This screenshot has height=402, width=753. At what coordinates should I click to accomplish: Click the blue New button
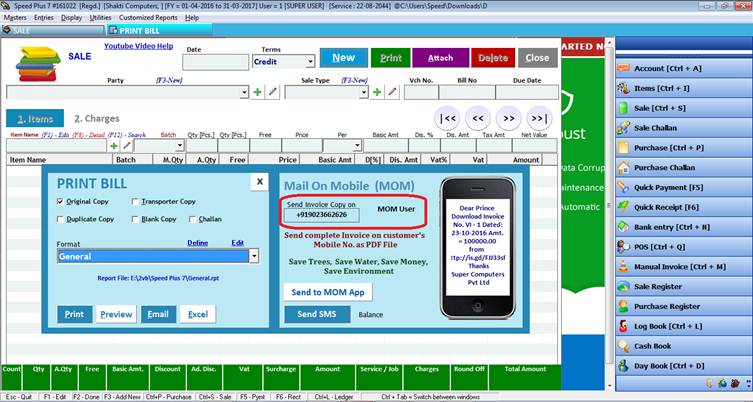tap(344, 58)
